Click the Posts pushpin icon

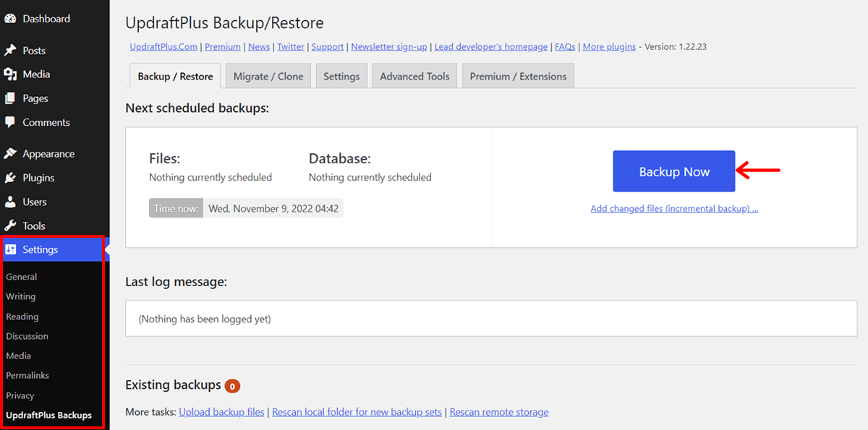10,51
